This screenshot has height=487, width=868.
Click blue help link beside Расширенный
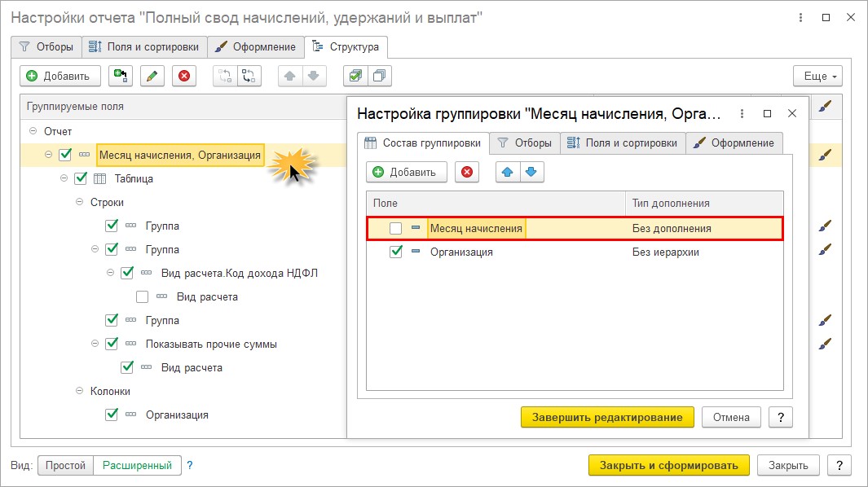click(x=190, y=465)
